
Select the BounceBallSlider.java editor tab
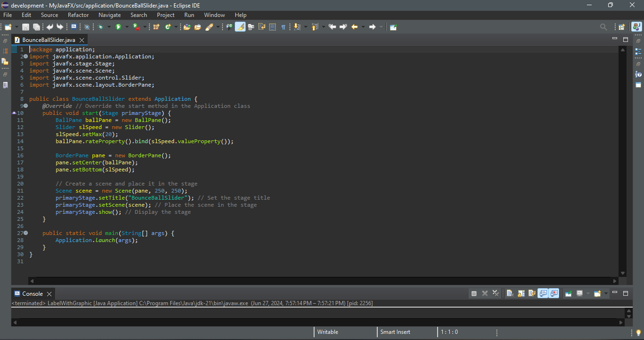(49, 40)
